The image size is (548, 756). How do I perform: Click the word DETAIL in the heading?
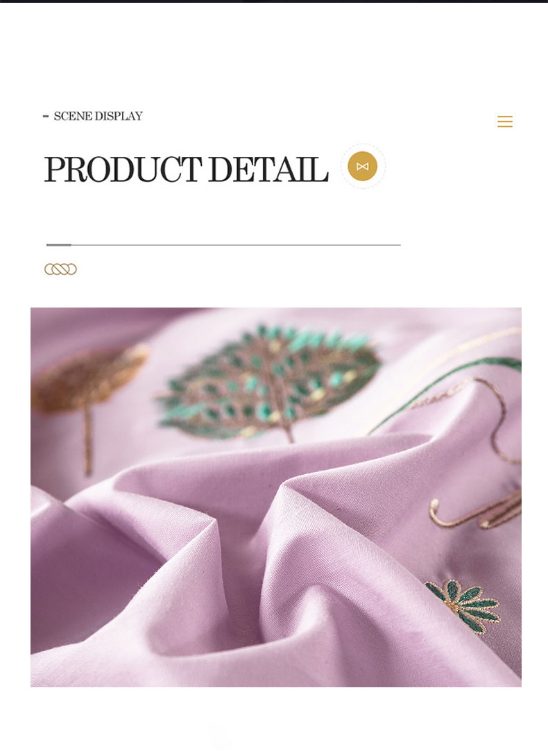click(x=268, y=169)
